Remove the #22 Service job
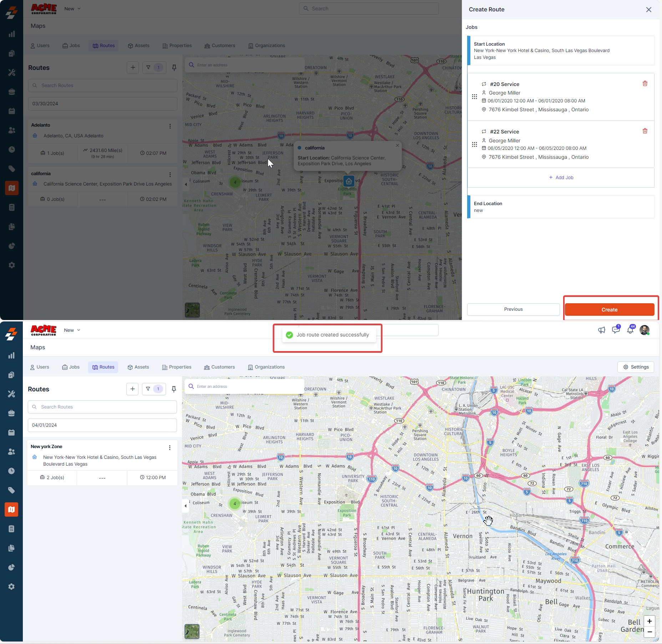The width and height of the screenshot is (662, 644). coord(645,131)
